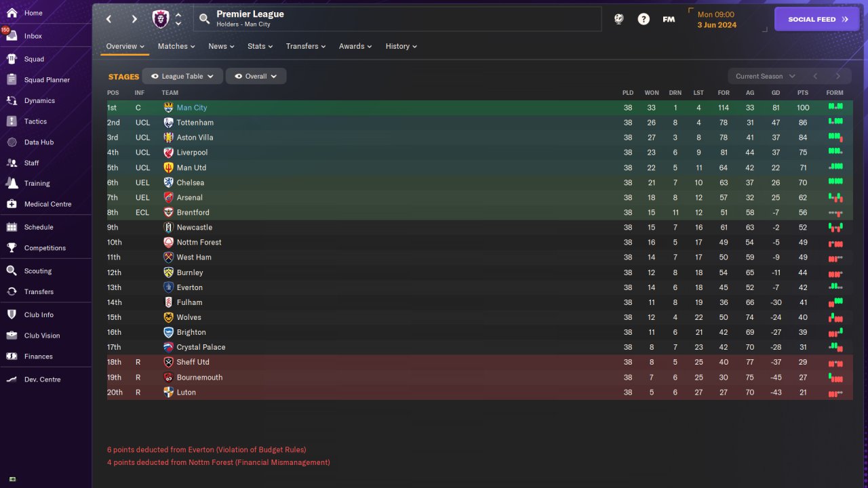Screen dimensions: 868x488
Task: Go back with the left arrow
Action: coord(108,19)
